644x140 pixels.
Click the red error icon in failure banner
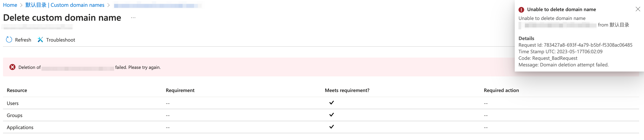click(12, 67)
